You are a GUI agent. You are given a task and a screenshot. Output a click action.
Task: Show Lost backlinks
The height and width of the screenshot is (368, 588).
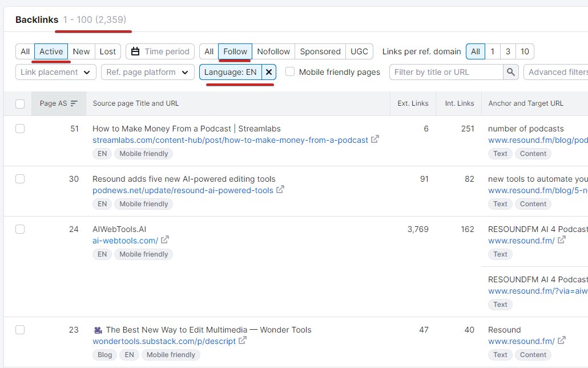tap(108, 51)
